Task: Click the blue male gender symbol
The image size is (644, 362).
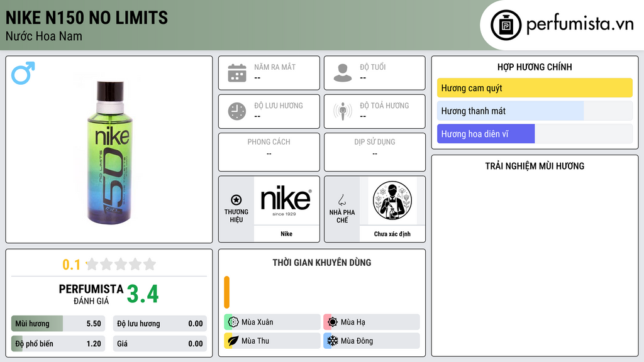Action: point(23,73)
